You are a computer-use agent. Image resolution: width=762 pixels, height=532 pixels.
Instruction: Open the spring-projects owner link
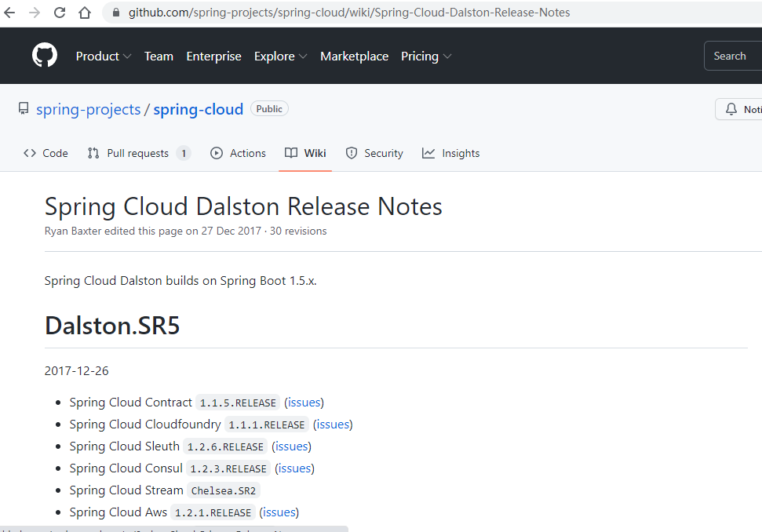pyautogui.click(x=88, y=109)
